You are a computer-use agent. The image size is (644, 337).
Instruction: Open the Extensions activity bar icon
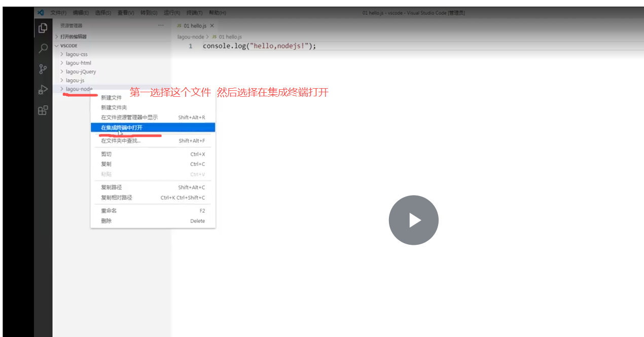[x=43, y=110]
